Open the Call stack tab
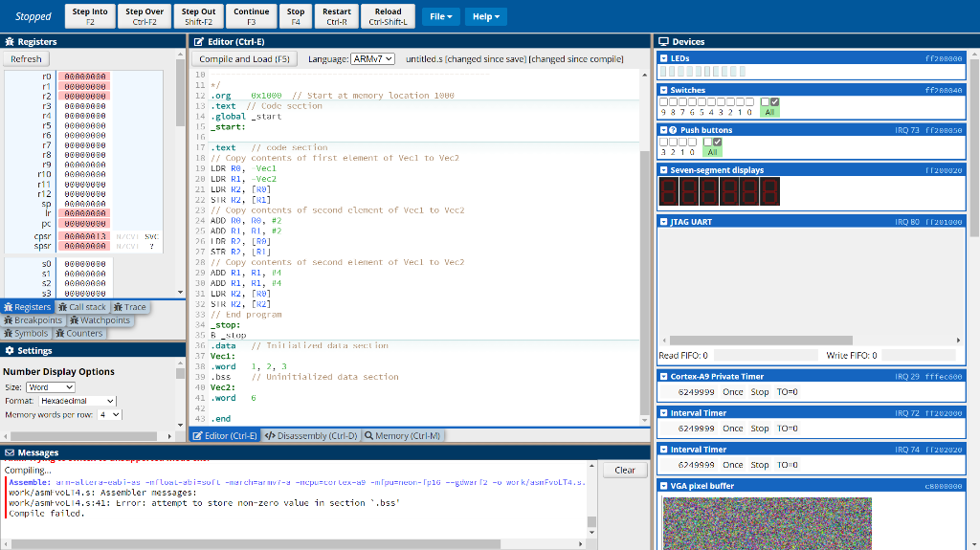The width and height of the screenshot is (980, 550). (82, 307)
